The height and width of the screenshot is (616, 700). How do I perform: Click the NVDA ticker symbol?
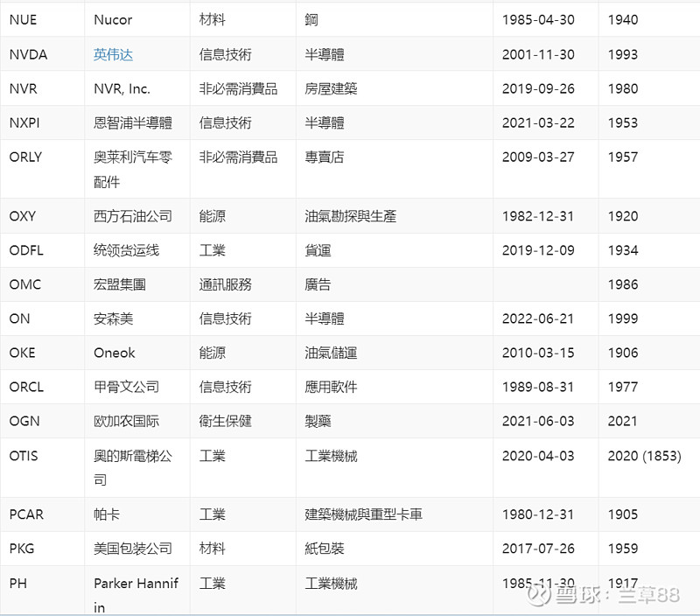28,54
